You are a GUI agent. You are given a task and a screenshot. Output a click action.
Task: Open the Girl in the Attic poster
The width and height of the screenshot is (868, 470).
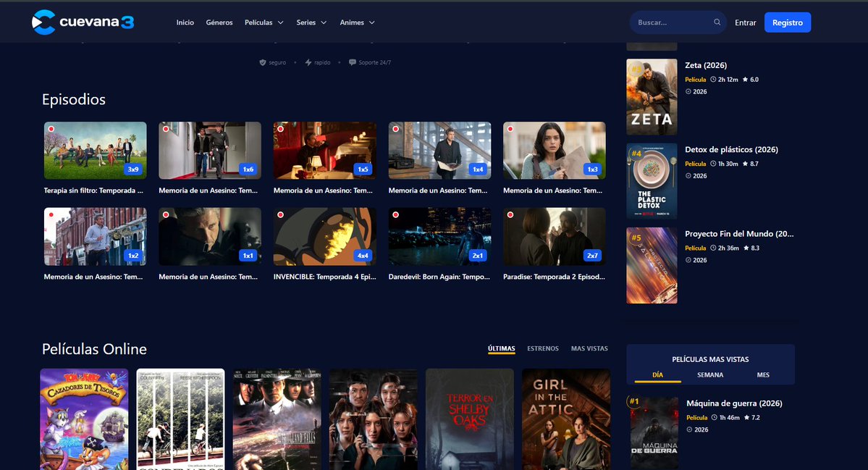point(565,419)
